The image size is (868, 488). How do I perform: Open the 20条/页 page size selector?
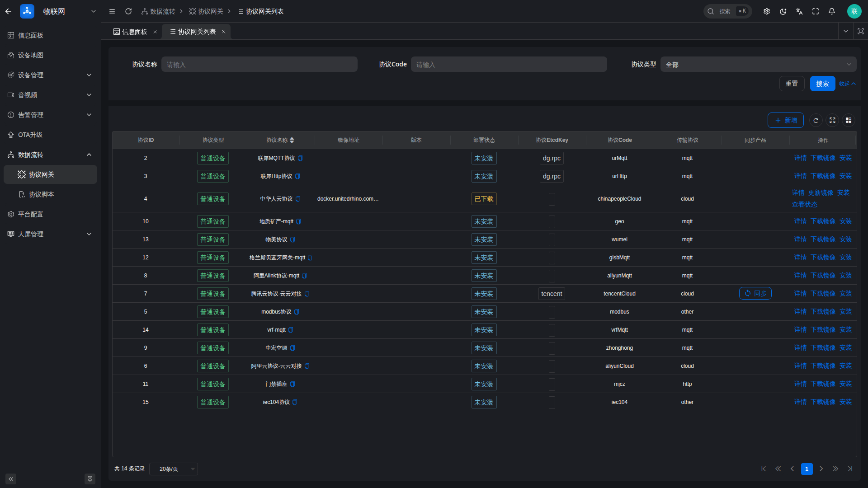click(174, 469)
